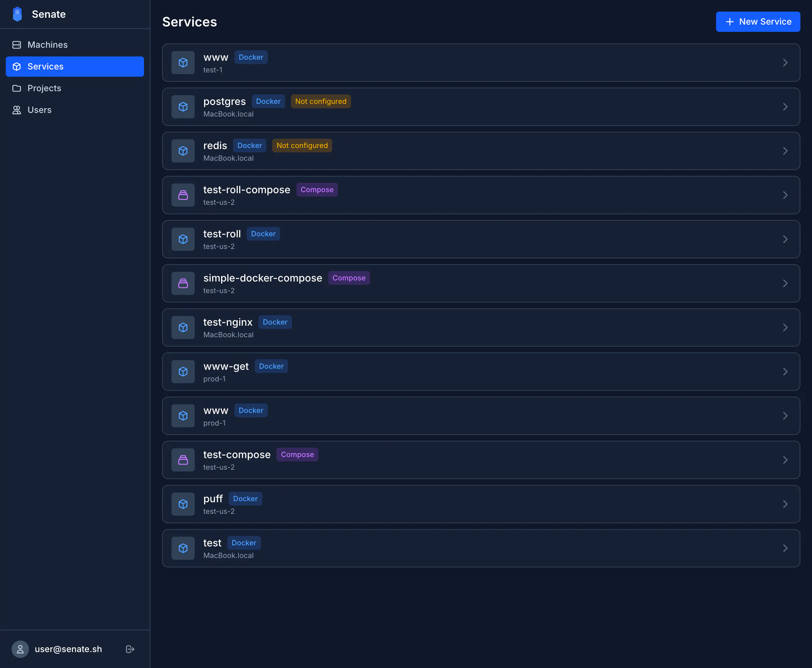Open test-nginx via its right chevron

[x=785, y=327]
